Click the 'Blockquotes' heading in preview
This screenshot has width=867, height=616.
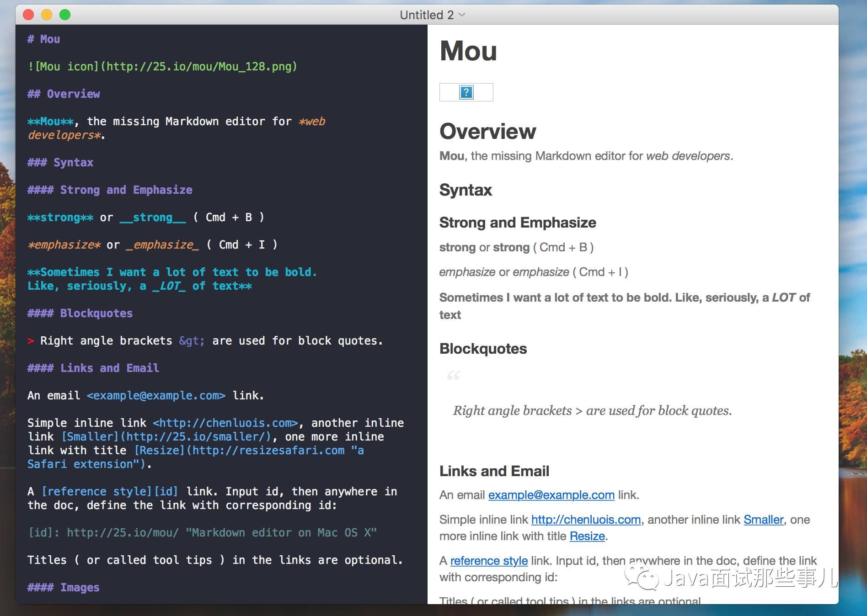[x=483, y=349]
